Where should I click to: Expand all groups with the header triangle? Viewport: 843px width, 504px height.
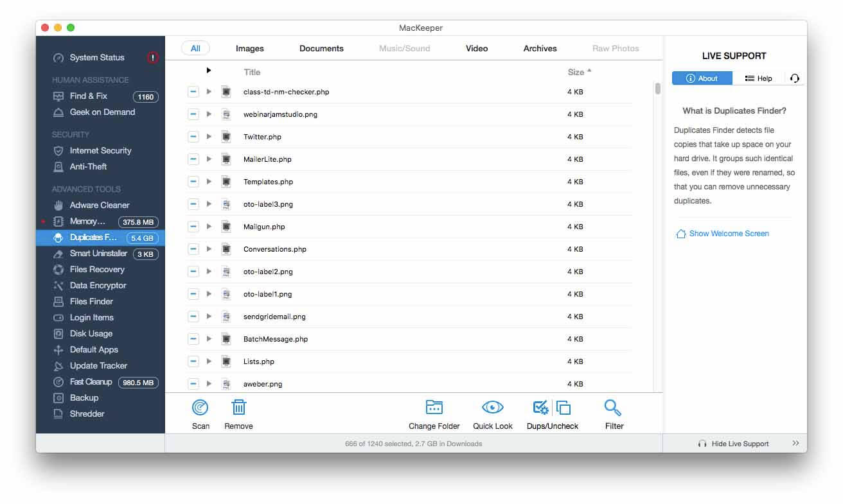[x=209, y=71]
